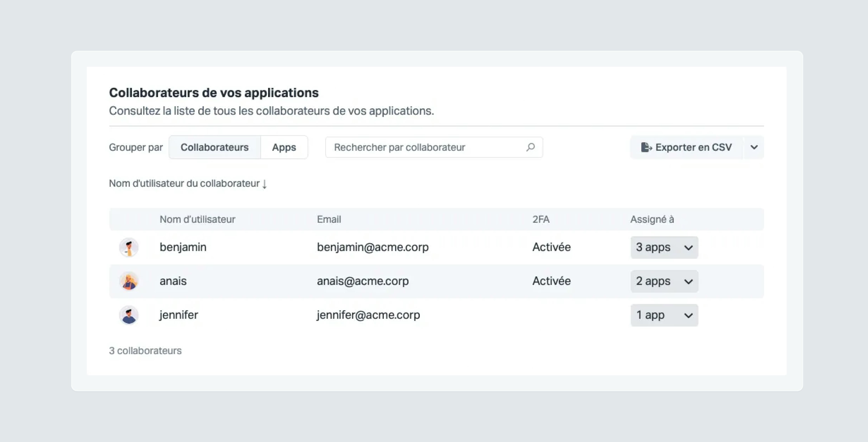Open the Exporter en CSV dropdown arrow
The width and height of the screenshot is (868, 442).
point(754,147)
